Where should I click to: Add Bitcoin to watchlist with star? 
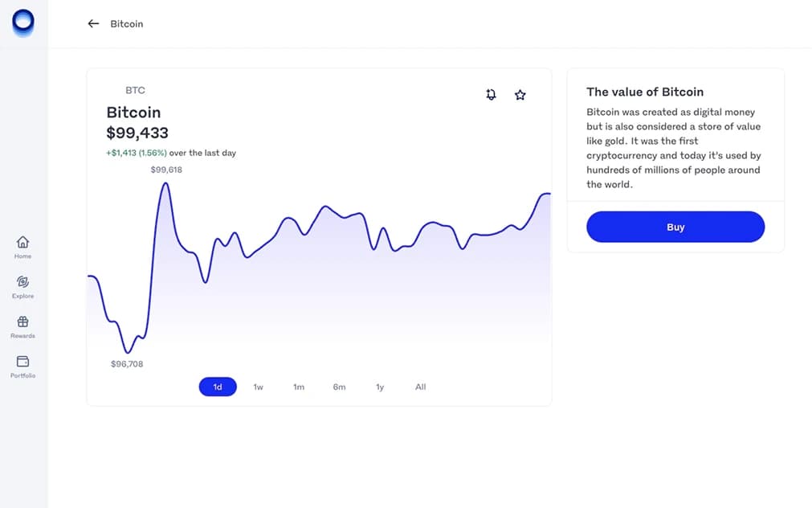[x=520, y=95]
